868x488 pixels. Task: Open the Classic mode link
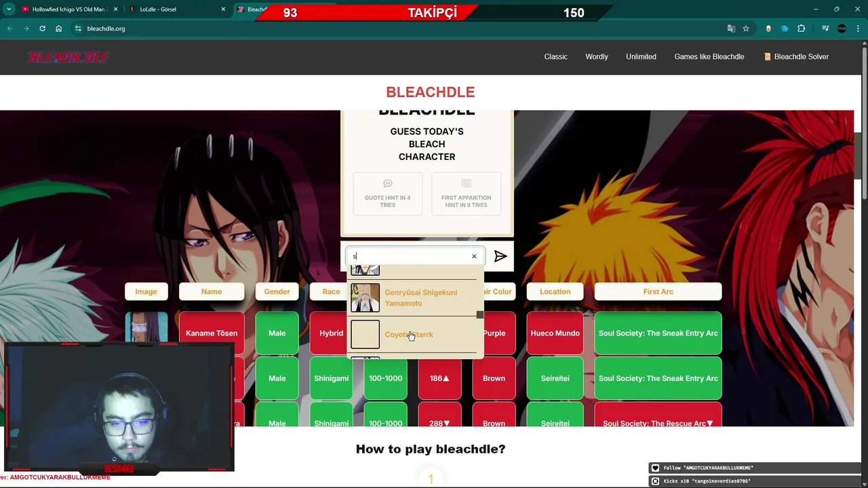pyautogui.click(x=555, y=57)
